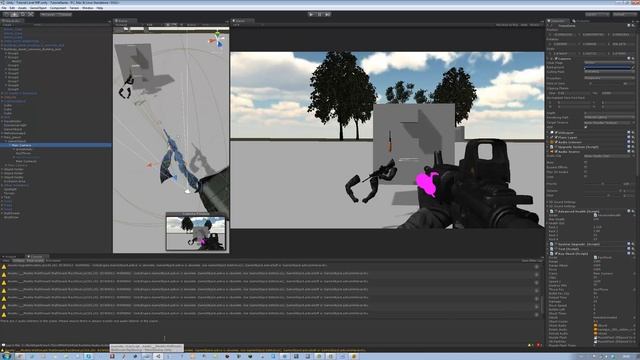Toggle the console Collapse button

click(19, 260)
